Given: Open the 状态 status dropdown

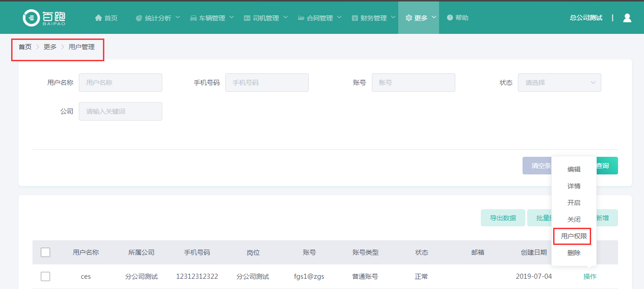Looking at the screenshot, I should [559, 83].
